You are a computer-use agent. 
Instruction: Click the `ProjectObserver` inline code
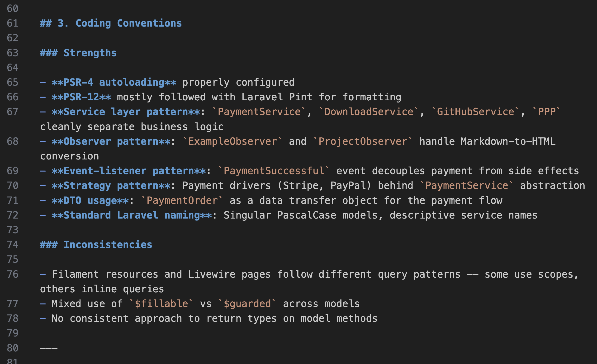click(363, 141)
